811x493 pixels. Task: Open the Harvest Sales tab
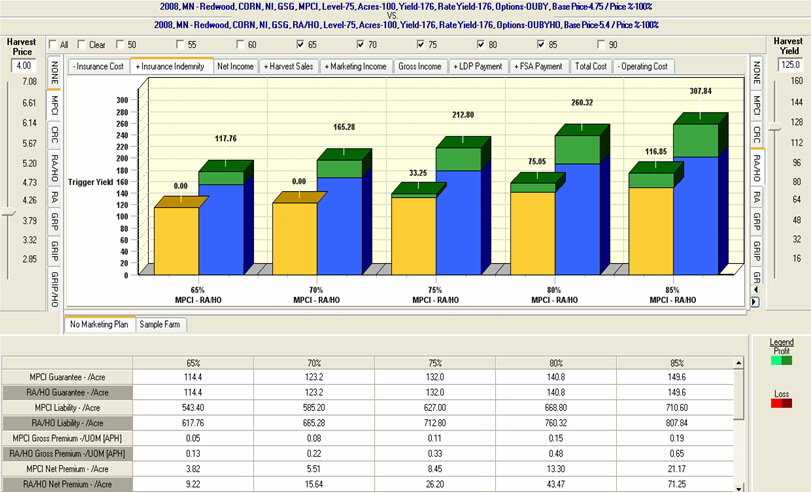coord(289,67)
